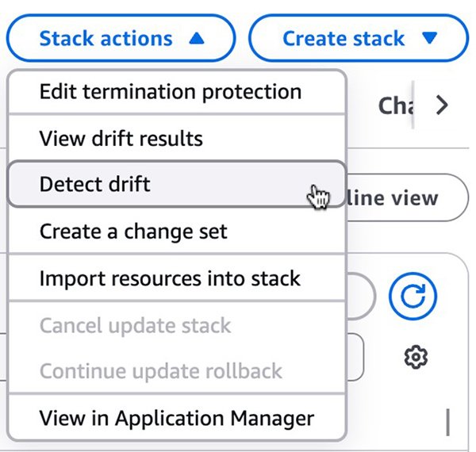
Task: Expand the Create stack dropdown
Action: click(x=358, y=38)
